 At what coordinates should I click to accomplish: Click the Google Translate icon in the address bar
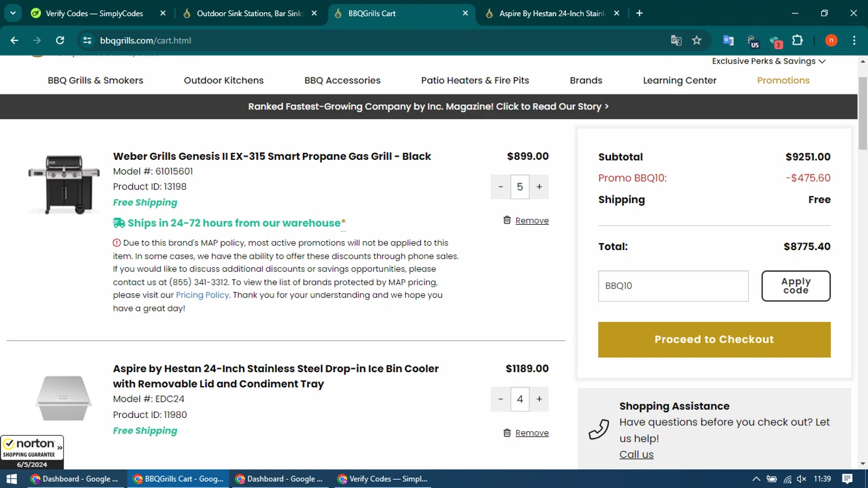pos(676,41)
